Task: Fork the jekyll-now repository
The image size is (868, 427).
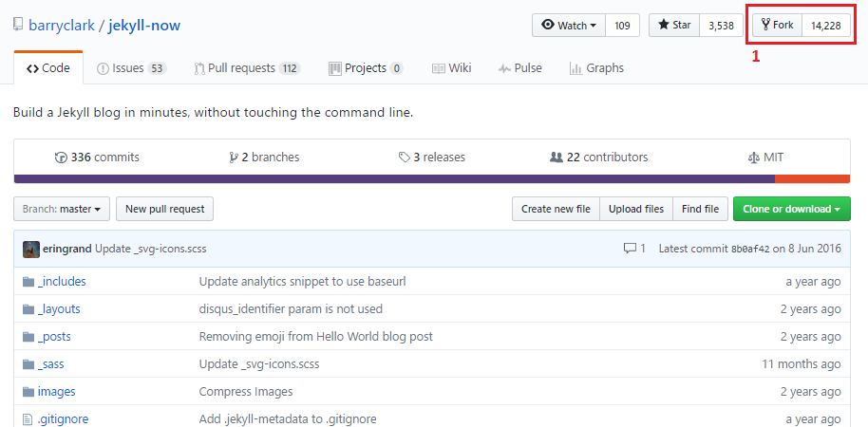Action: click(777, 26)
